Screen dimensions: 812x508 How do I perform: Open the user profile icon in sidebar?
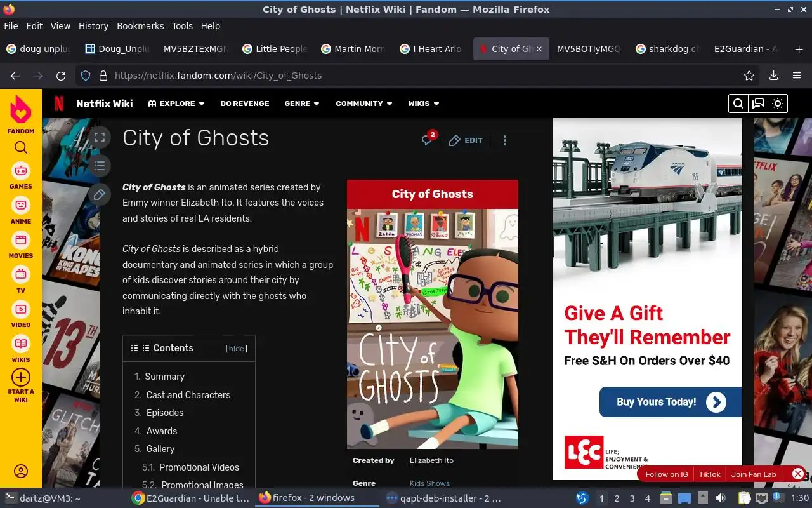pyautogui.click(x=21, y=471)
